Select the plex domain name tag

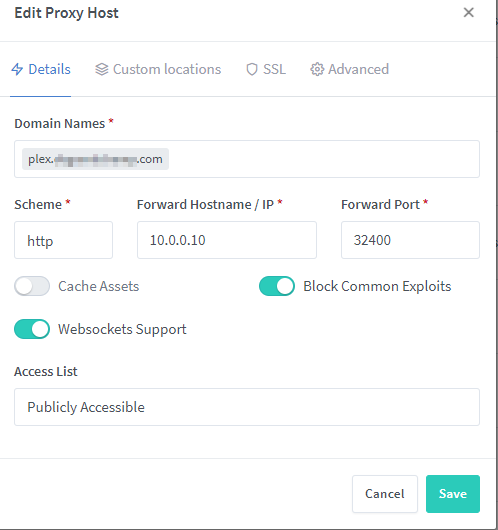(x=95, y=159)
